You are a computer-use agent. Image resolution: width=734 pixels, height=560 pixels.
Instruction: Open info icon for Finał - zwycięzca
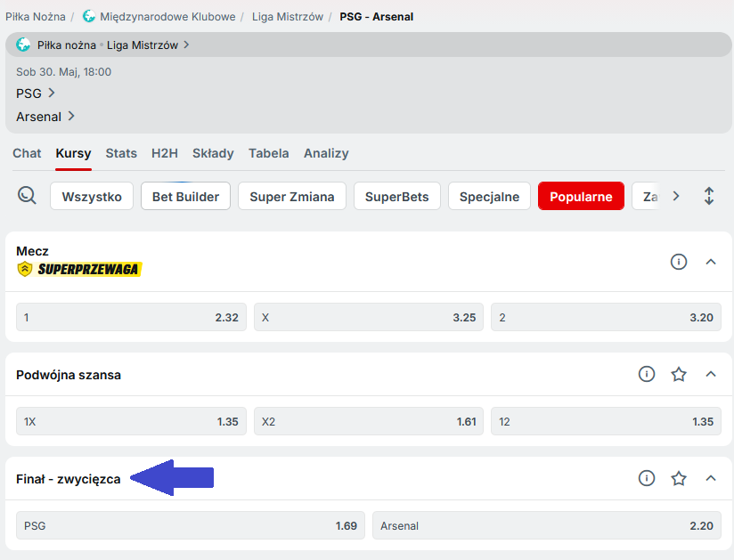point(647,478)
